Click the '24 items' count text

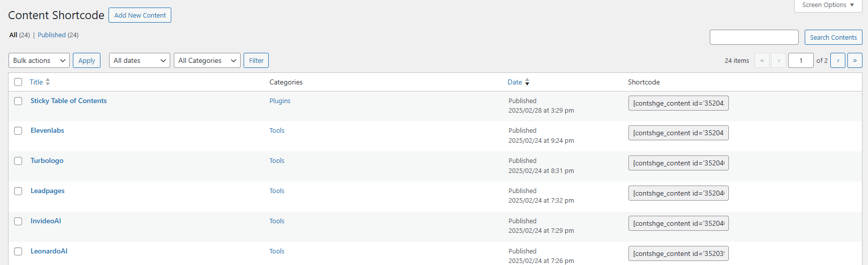coord(737,60)
